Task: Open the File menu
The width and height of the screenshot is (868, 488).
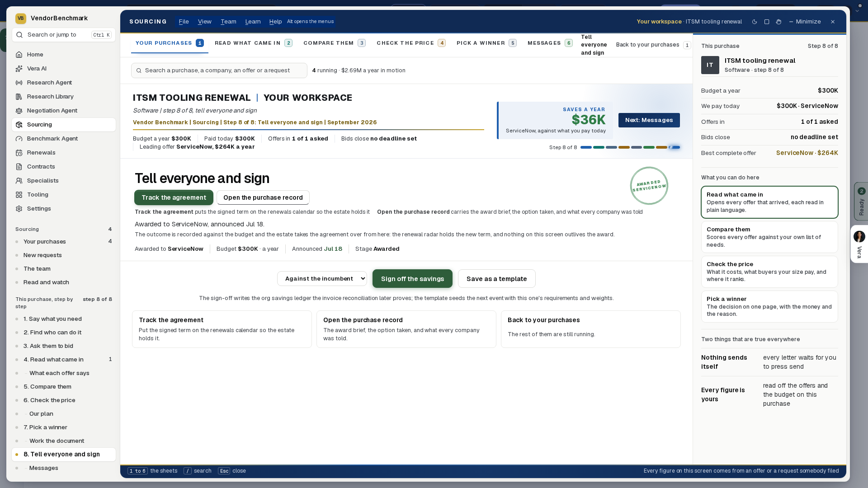Action: coord(184,22)
